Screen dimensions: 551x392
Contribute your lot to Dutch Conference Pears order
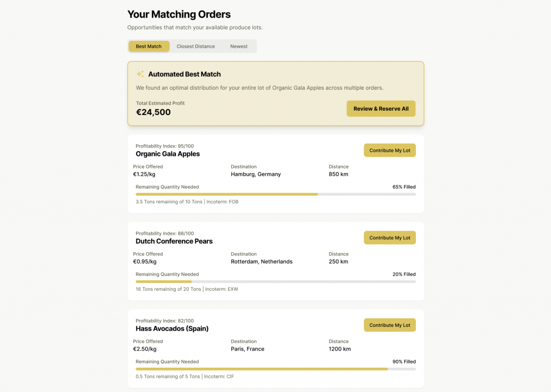[389, 237]
